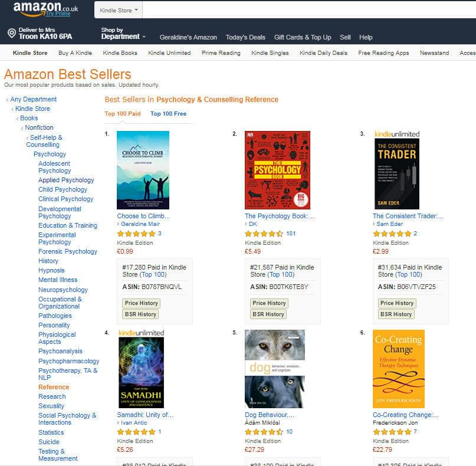Click Price History for Choose to Climb
This screenshot has width=476, height=466.
point(141,303)
